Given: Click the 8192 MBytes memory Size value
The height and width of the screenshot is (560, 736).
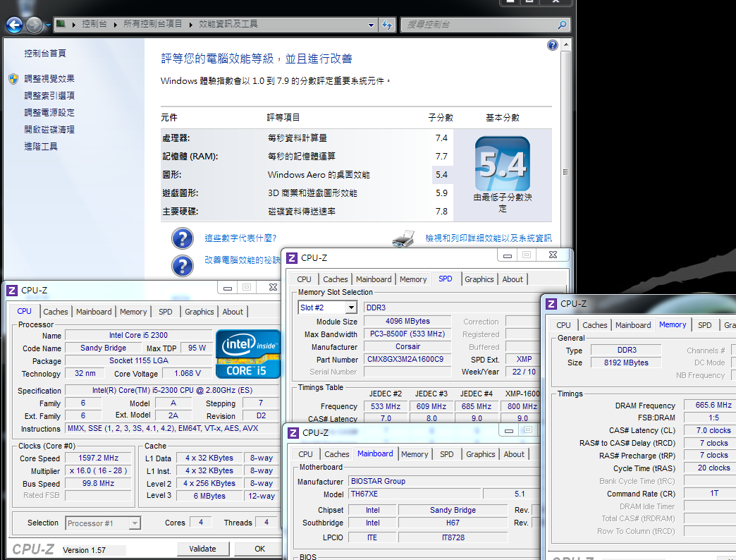Looking at the screenshot, I should pyautogui.click(x=626, y=363).
